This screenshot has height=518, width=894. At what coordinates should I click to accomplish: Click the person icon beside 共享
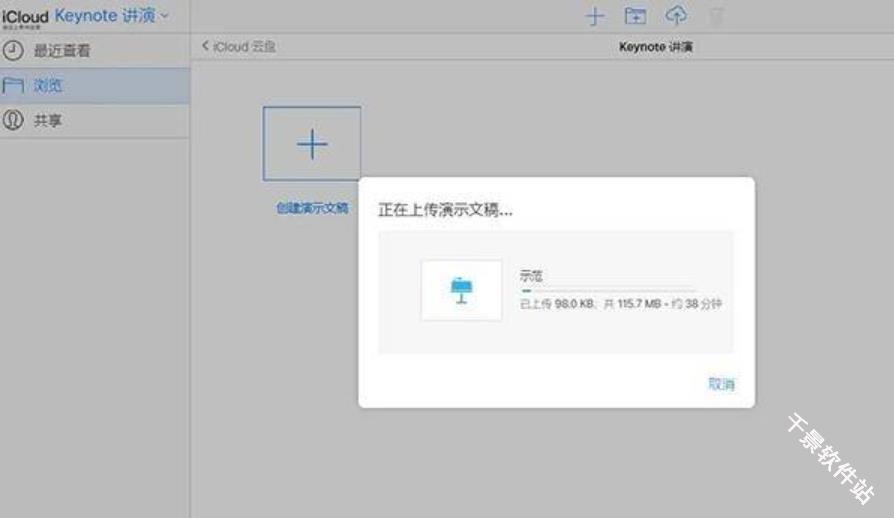click(x=14, y=121)
